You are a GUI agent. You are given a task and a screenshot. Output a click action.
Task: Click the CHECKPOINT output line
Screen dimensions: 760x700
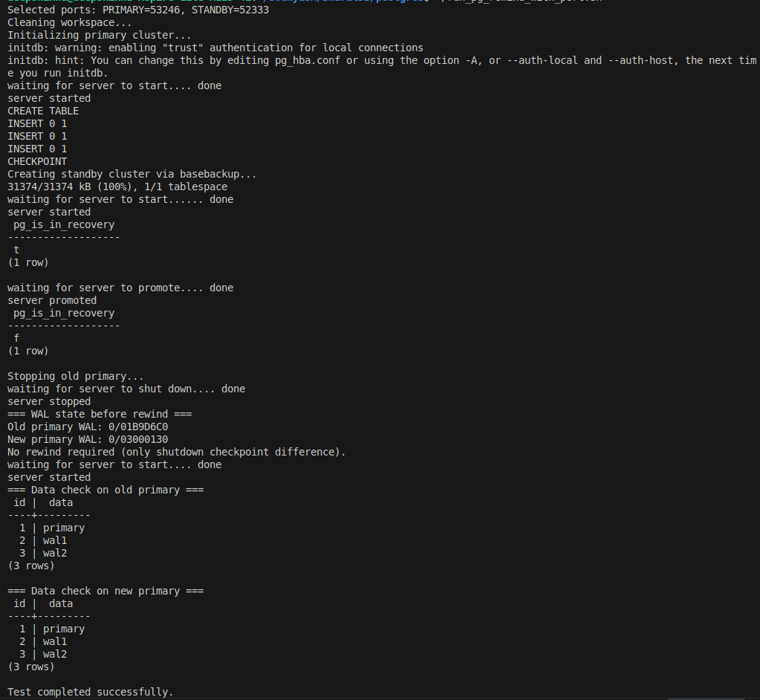[37, 162]
